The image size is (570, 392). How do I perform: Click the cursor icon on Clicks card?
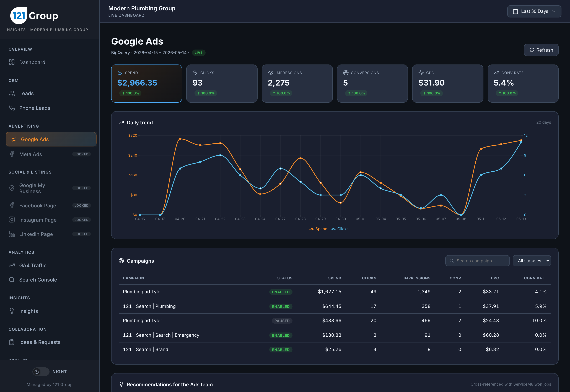[x=195, y=73]
